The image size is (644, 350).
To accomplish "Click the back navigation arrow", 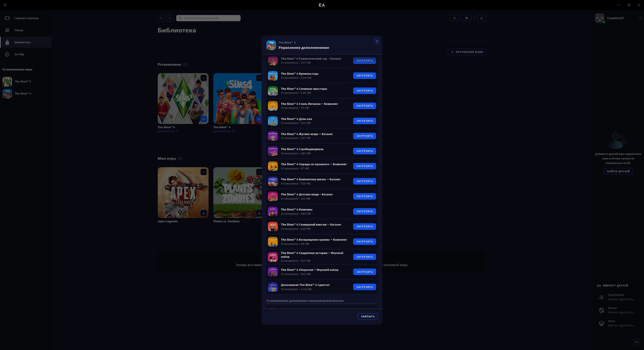I will coord(161,18).
